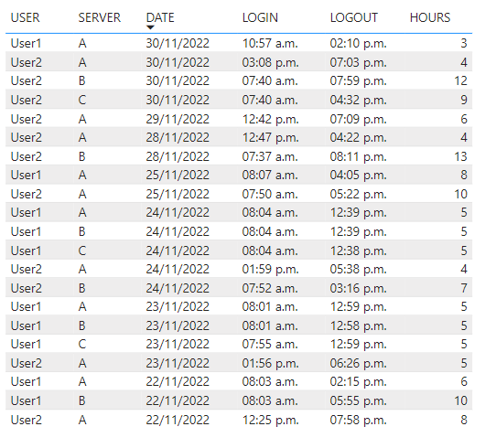485x448 pixels.
Task: Sort by the LOGIN column header
Action: click(x=260, y=17)
